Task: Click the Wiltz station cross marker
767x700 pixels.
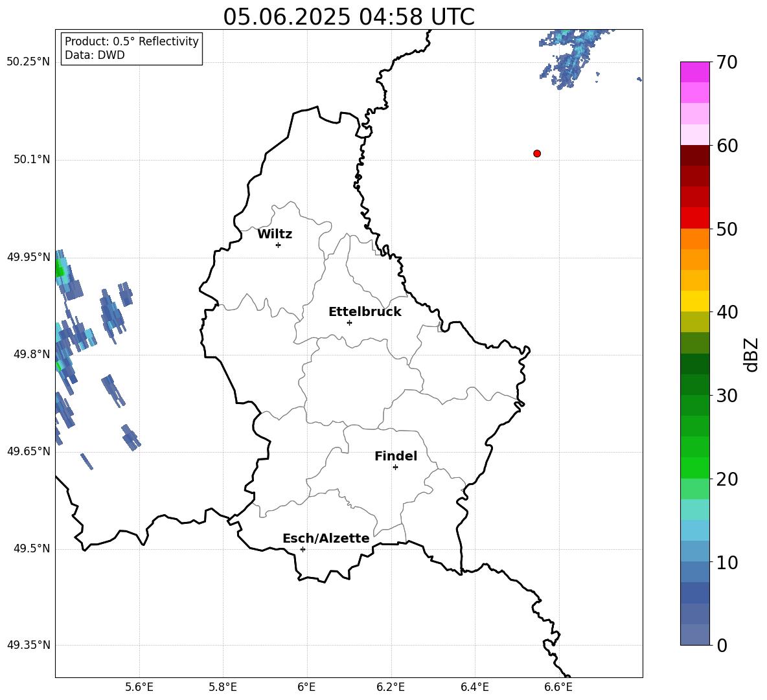Action: tap(279, 245)
